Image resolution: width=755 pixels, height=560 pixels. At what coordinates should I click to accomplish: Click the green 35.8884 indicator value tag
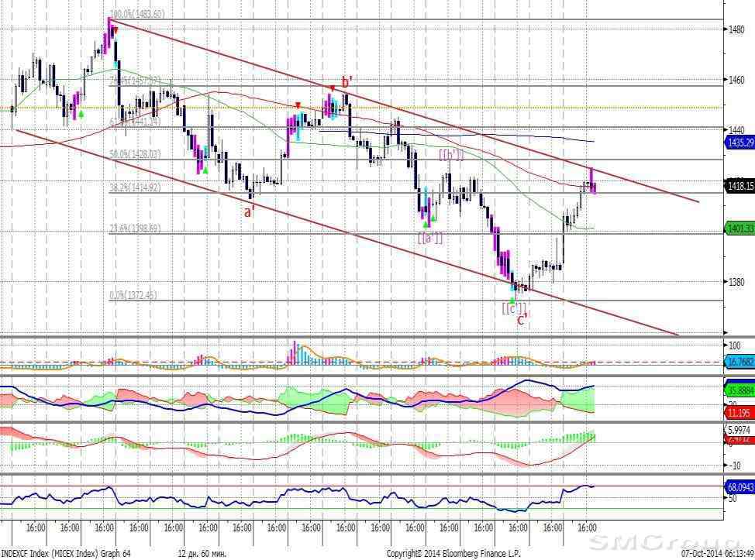[737, 390]
